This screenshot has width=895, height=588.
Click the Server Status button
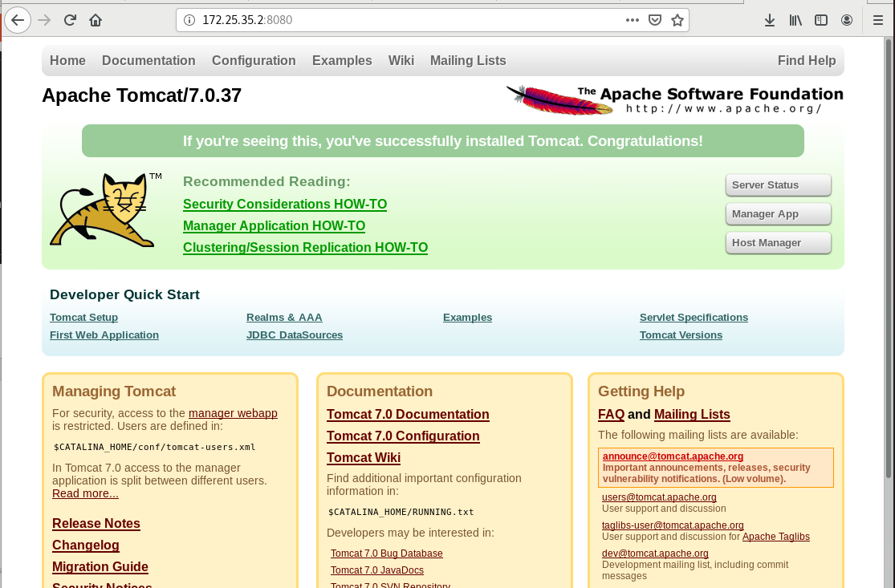click(778, 185)
